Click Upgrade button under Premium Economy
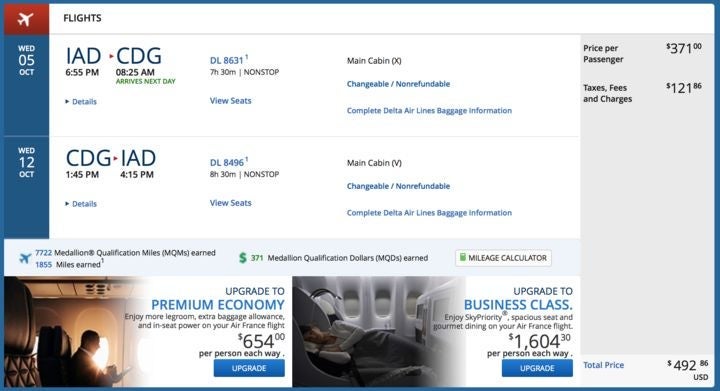 pyautogui.click(x=249, y=368)
